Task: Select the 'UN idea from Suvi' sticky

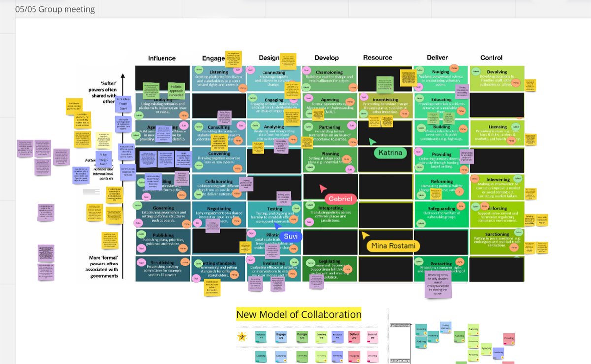Action: click(x=124, y=104)
